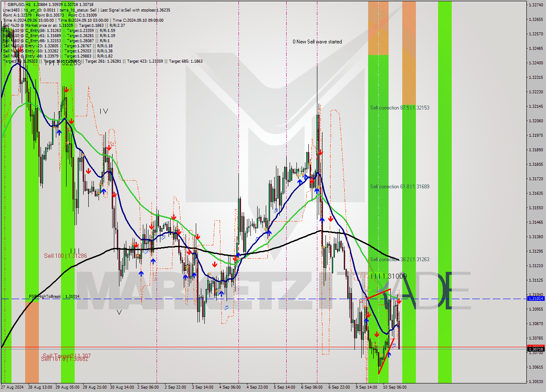Click the red down arrow above the 6 Sep peak
Viewport: 546px width, 392px height.
tap(321, 151)
